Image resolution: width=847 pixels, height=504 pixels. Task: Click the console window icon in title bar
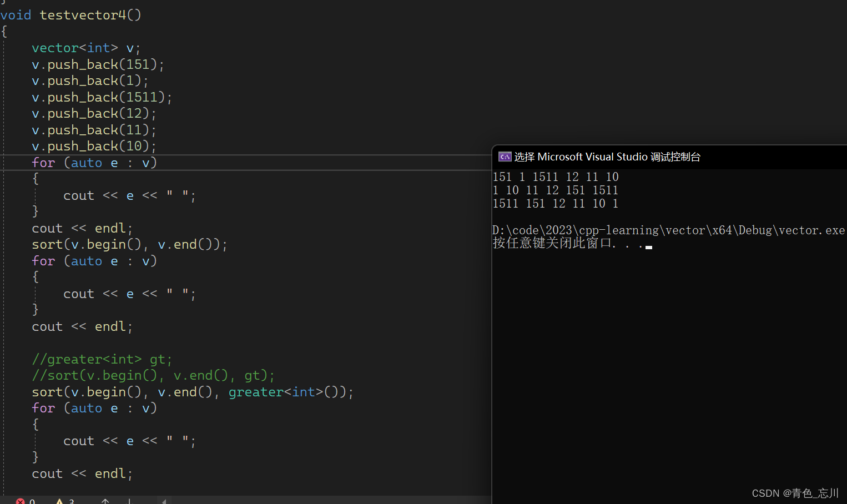505,157
